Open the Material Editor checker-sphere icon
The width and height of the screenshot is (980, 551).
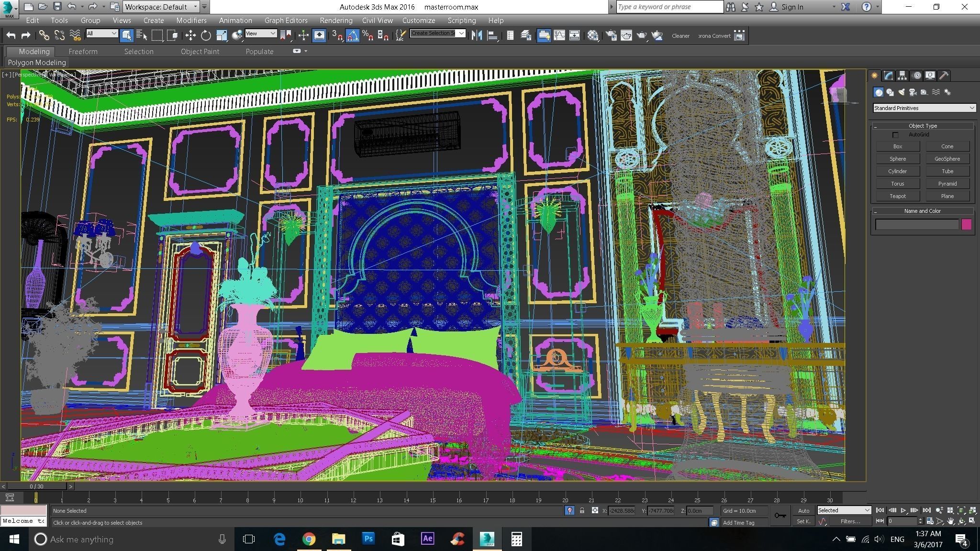[x=593, y=35]
